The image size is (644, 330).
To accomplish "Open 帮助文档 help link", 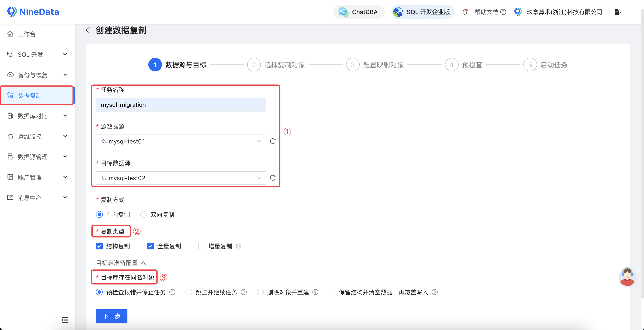I will coord(490,12).
